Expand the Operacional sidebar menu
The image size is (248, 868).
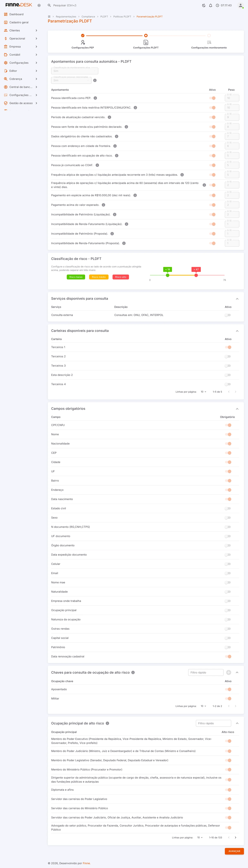[21, 38]
